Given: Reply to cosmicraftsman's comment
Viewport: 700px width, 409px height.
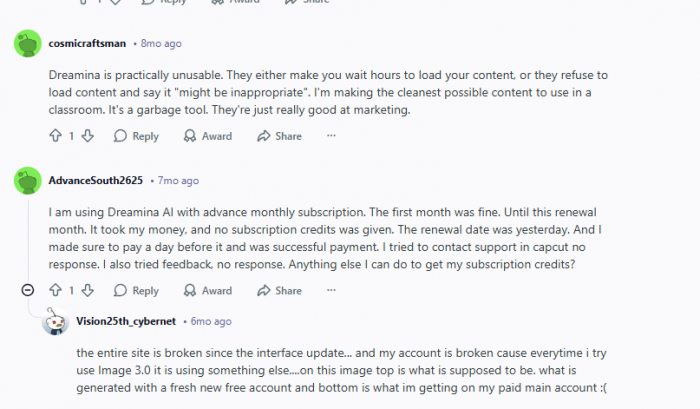Looking at the screenshot, I should (136, 136).
